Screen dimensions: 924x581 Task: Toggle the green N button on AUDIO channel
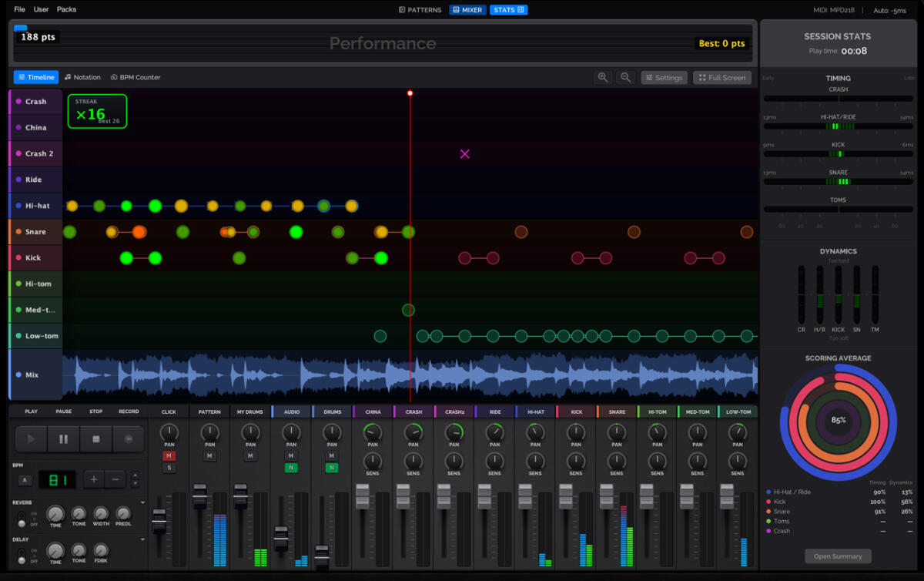point(291,468)
